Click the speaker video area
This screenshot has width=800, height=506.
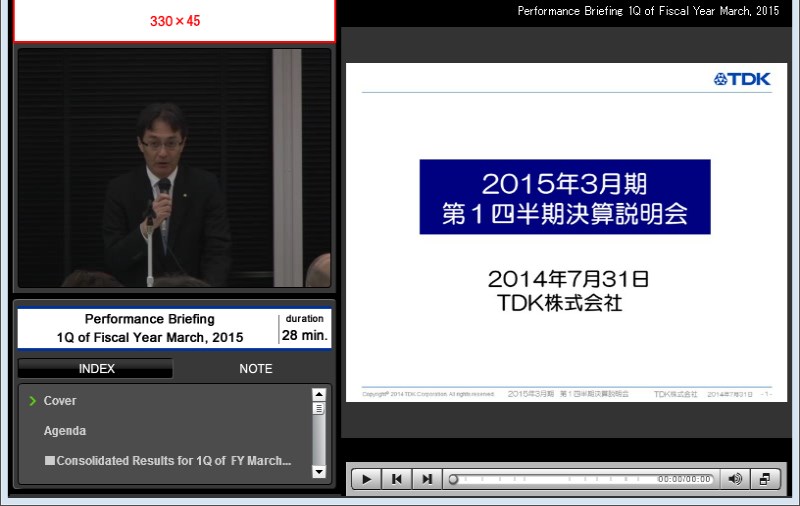pos(174,168)
